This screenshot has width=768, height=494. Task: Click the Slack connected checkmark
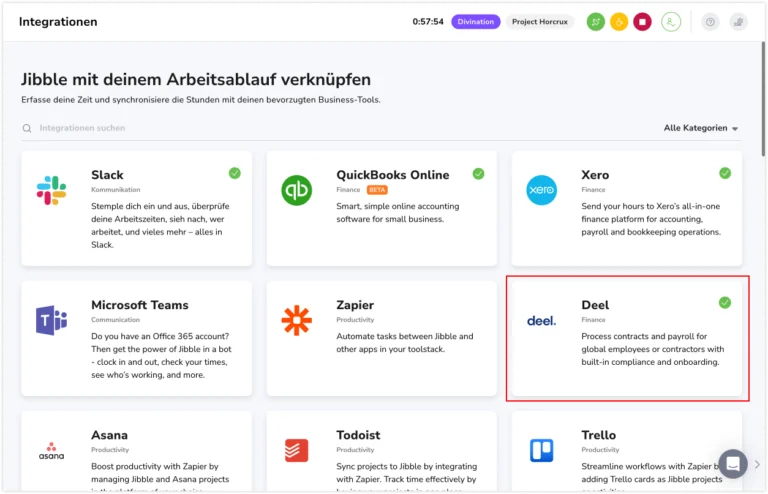pyautogui.click(x=235, y=173)
